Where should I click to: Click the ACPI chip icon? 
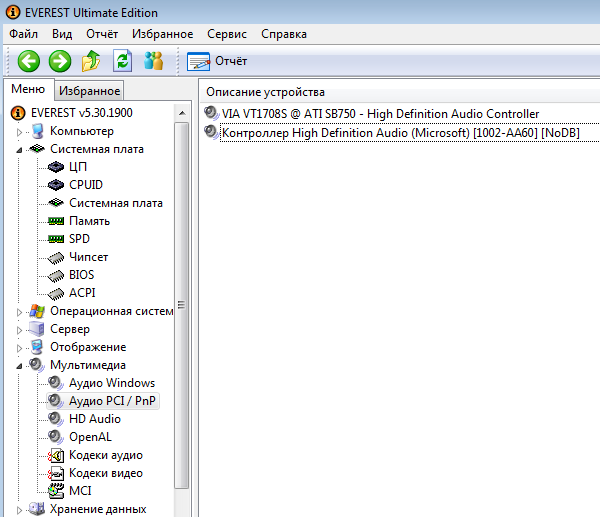click(x=56, y=294)
